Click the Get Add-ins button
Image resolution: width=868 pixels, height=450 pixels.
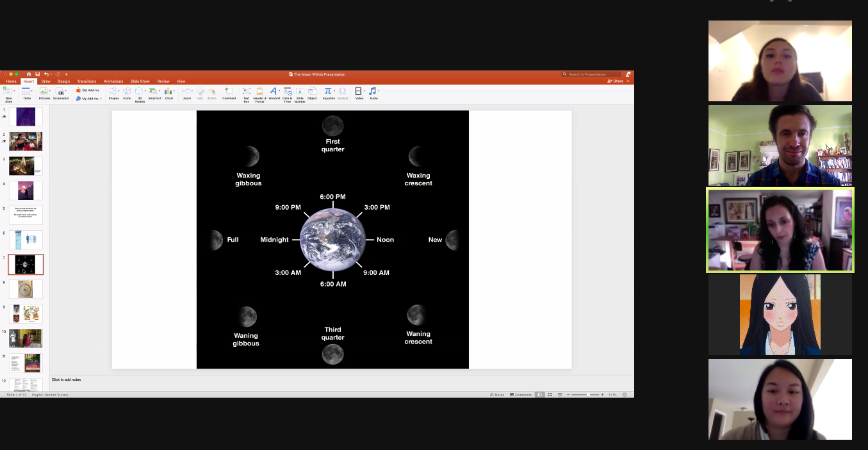87,90
